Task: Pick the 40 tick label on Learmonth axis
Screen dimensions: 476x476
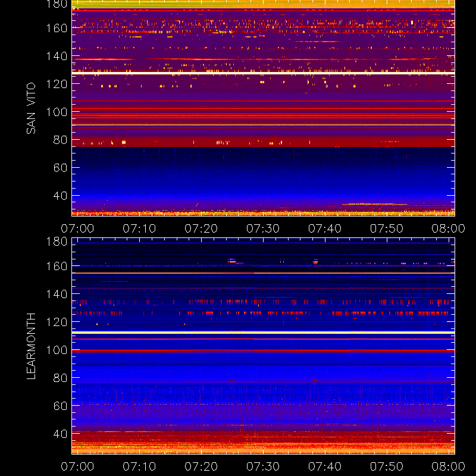Action: (60, 434)
